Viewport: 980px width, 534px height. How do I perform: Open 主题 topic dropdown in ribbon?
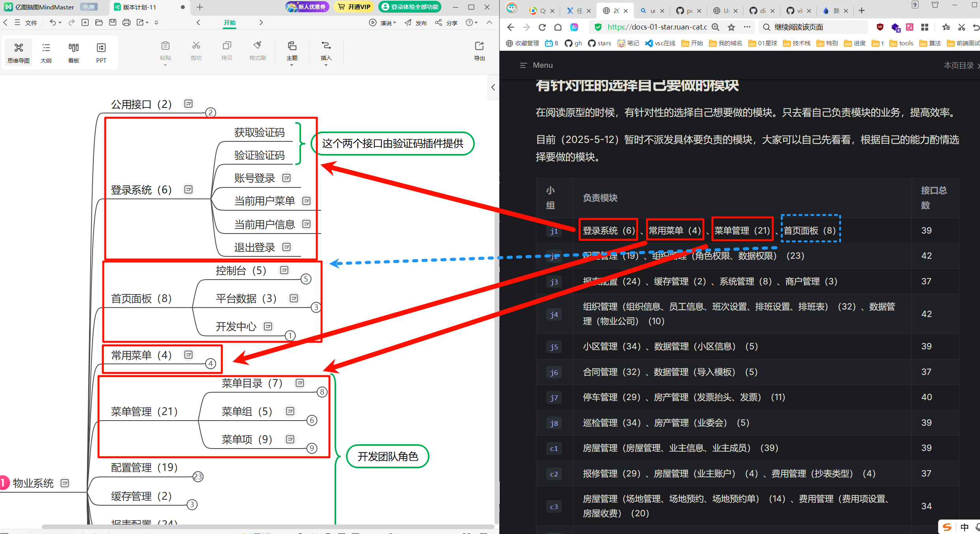(292, 53)
